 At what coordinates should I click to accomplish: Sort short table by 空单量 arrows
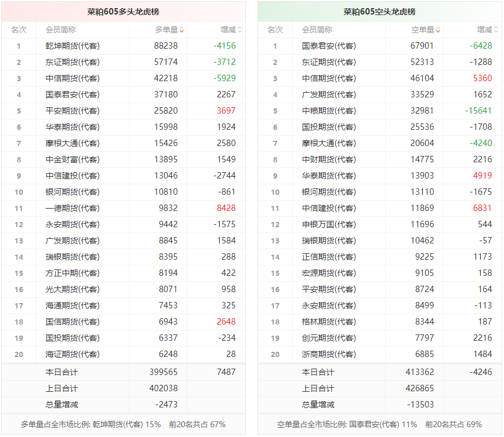tap(438, 30)
